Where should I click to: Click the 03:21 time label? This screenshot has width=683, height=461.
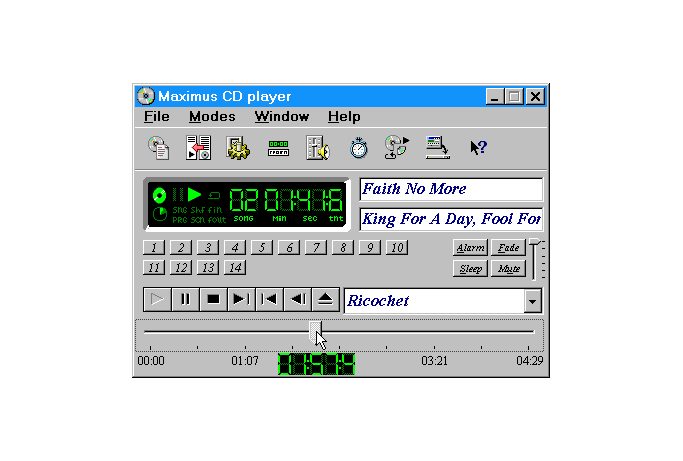pos(434,361)
